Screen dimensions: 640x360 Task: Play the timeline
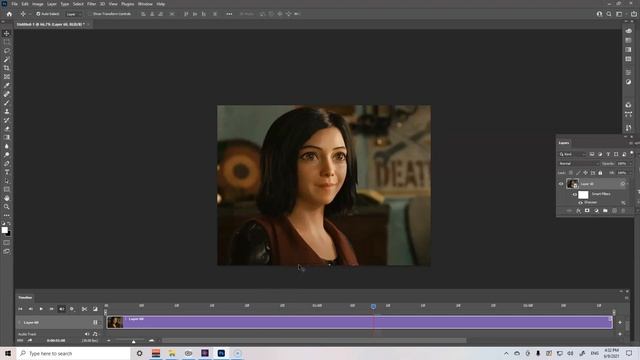tap(41, 309)
